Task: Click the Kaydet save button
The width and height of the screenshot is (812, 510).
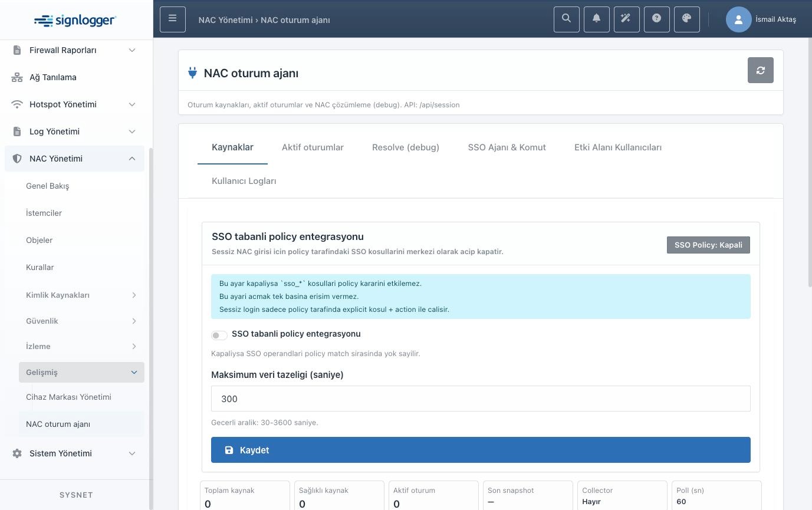Action: (x=481, y=450)
